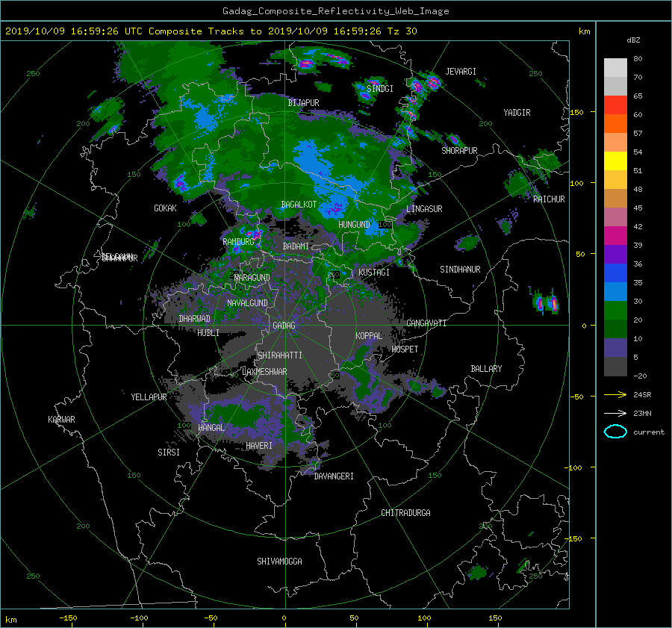Screen dimensions: 672x628
Task: Click the KOPPAL city label
Action: (369, 336)
